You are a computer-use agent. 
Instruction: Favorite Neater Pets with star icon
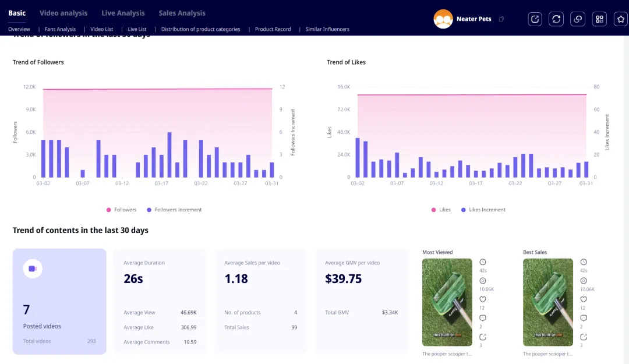[621, 19]
